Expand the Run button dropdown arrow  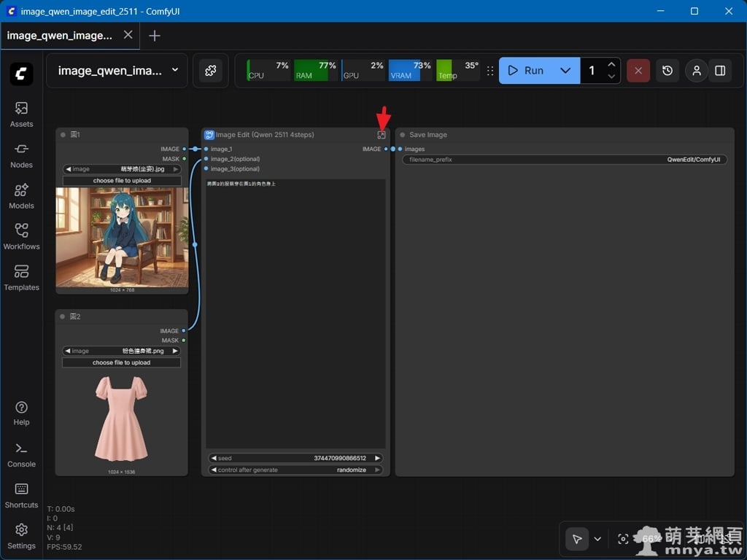(x=565, y=71)
